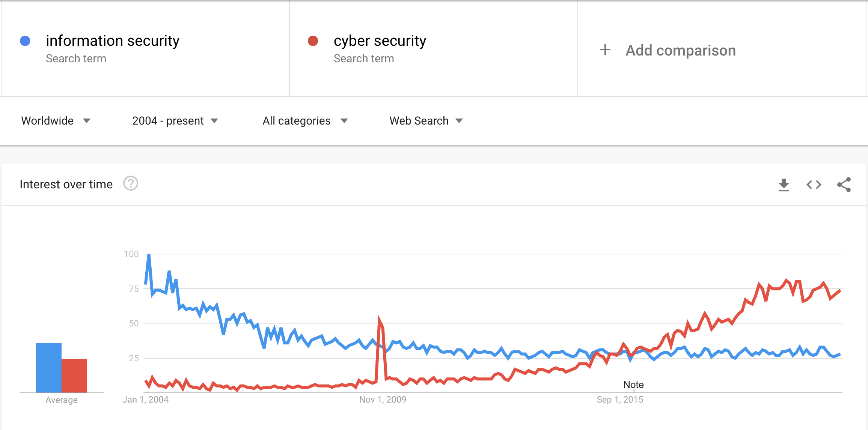The width and height of the screenshot is (868, 430).
Task: Click the Note marker on the chart
Action: coord(633,385)
